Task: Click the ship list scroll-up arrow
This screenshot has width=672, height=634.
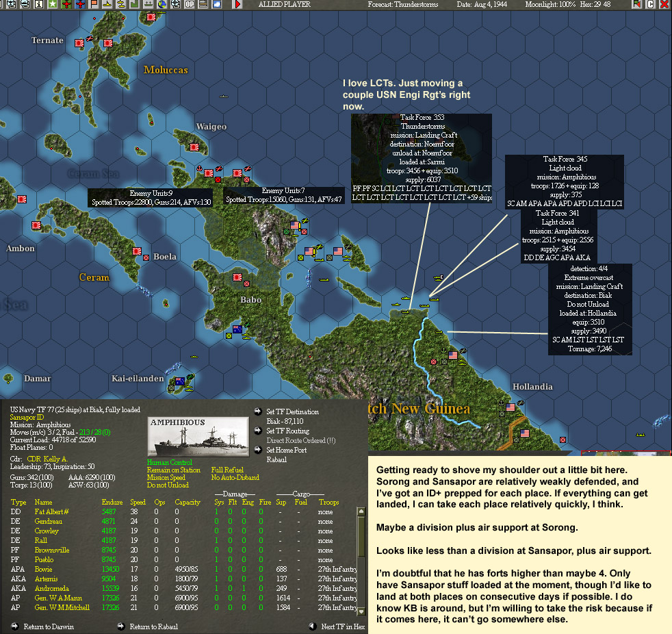Action: pyautogui.click(x=361, y=511)
